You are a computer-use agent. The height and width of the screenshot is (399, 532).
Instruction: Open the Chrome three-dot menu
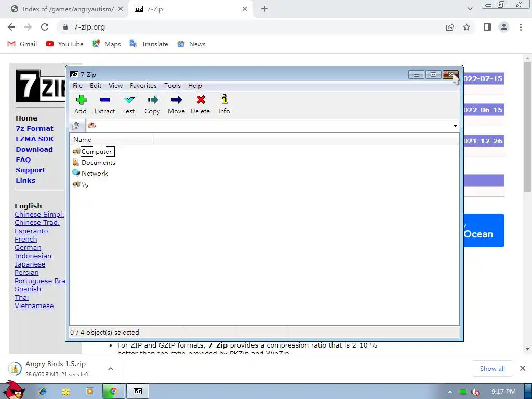(521, 27)
